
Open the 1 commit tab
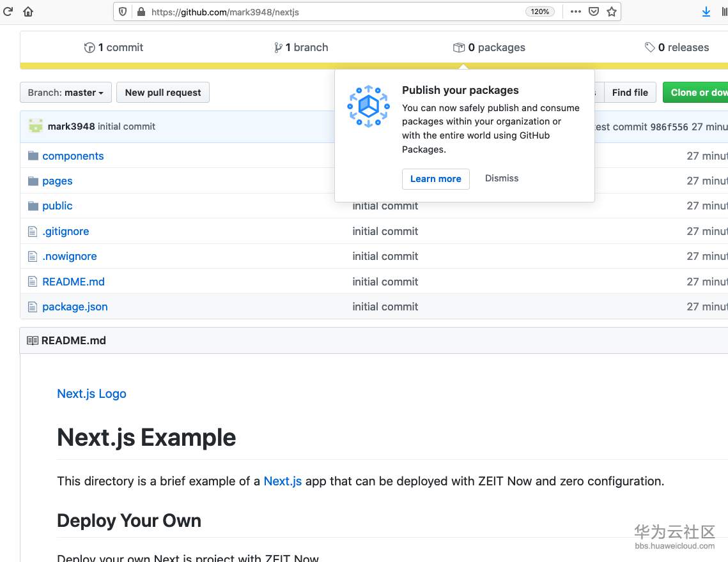pos(114,47)
